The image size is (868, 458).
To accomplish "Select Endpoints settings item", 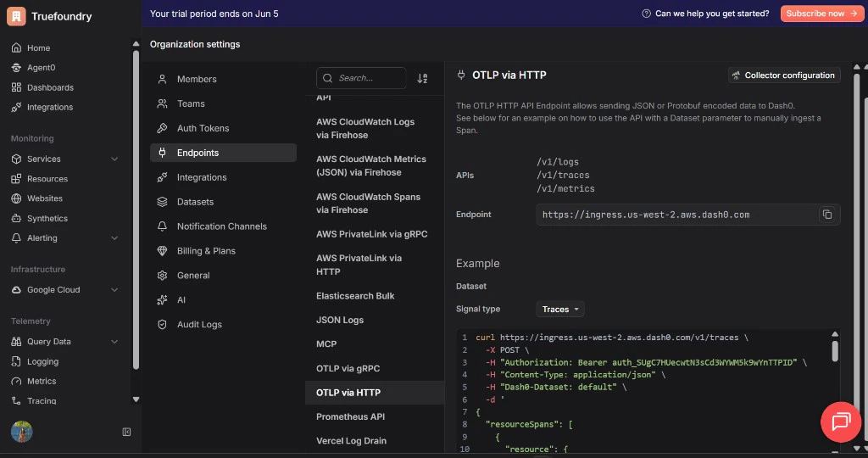I will (x=223, y=153).
